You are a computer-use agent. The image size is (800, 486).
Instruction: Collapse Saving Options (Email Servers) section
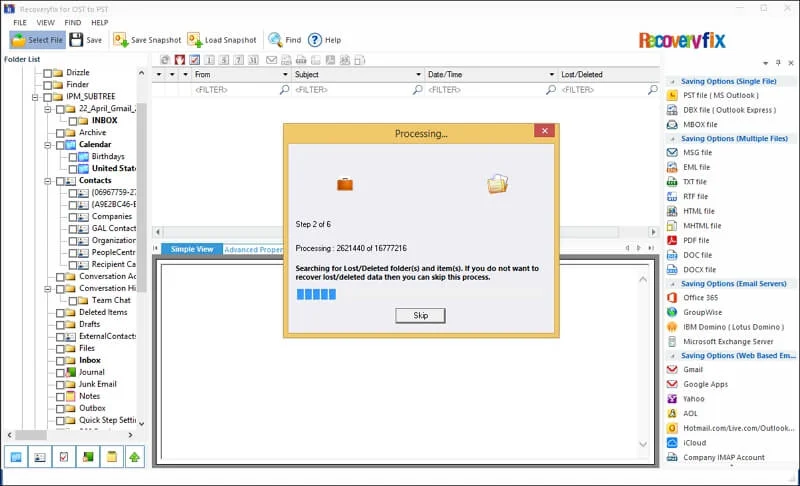point(672,284)
